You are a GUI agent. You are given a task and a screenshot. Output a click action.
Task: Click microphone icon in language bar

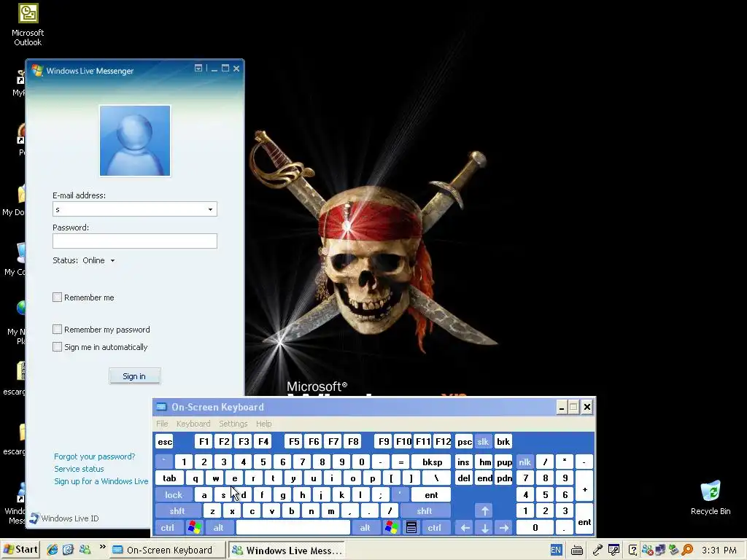597,551
